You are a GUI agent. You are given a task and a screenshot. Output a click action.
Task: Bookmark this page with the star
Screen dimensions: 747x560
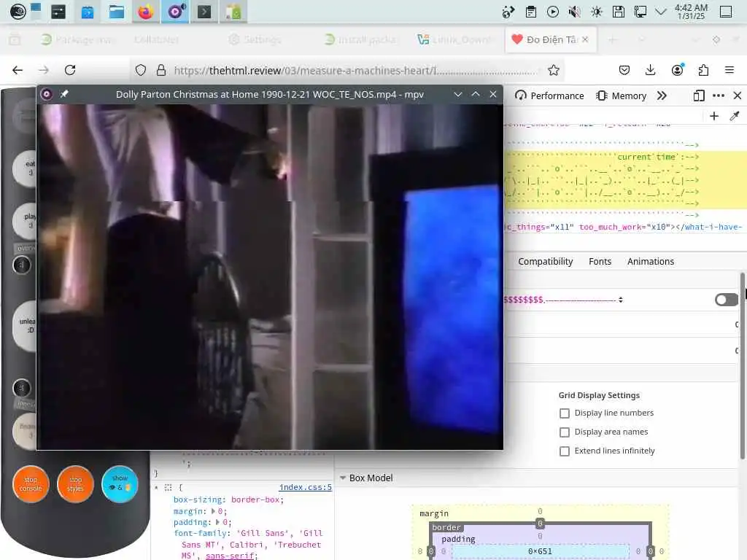(x=553, y=71)
